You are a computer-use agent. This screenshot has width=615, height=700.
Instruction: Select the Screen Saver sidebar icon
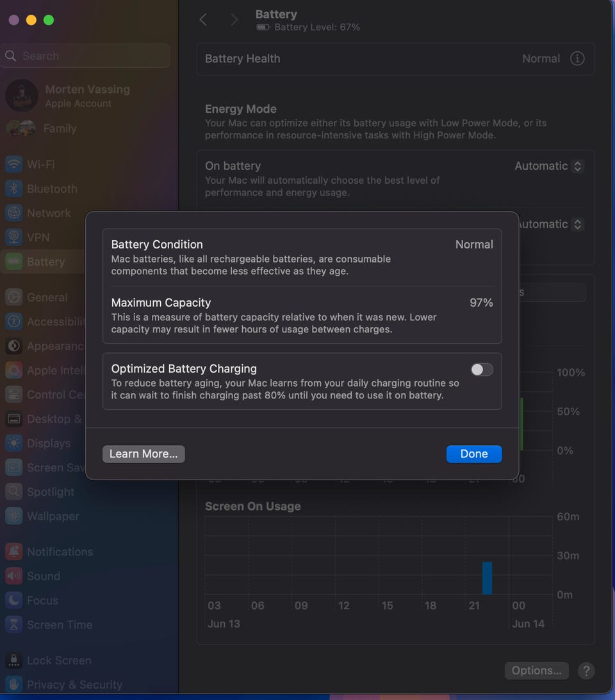tap(14, 468)
